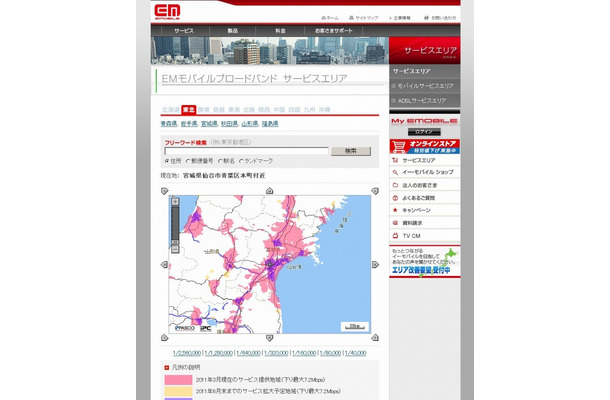Zoom in with map plus button
Viewport: 610px width, 400px height.
coord(175,202)
